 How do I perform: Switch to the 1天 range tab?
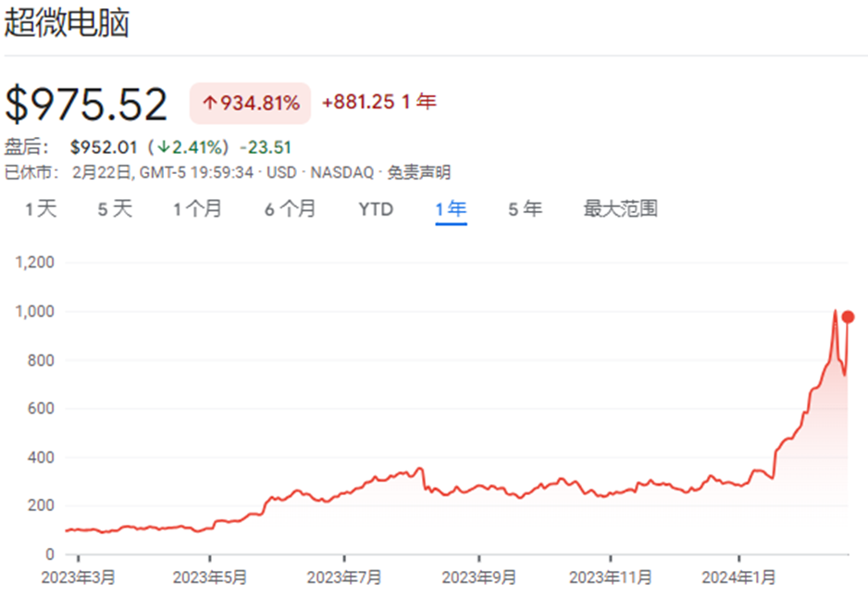click(x=41, y=209)
